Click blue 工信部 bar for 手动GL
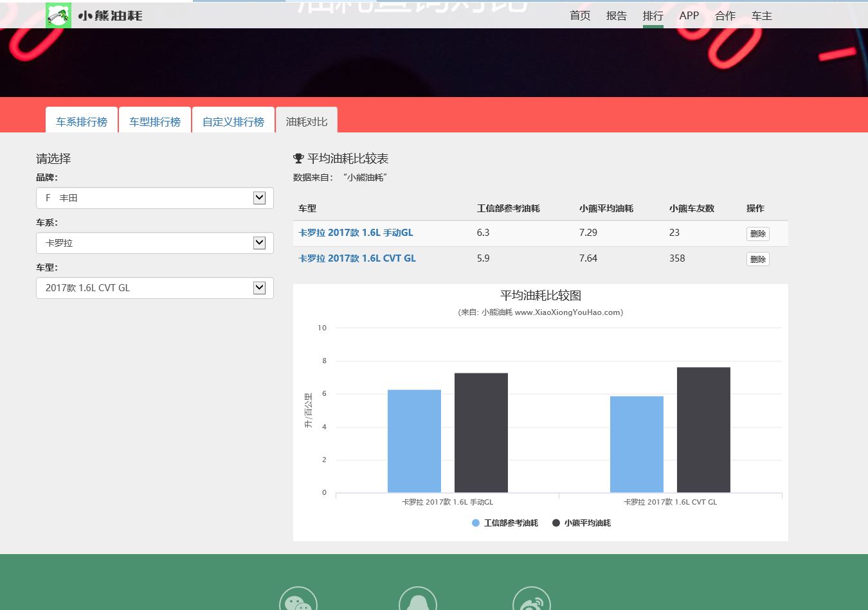The image size is (868, 610). (414, 441)
